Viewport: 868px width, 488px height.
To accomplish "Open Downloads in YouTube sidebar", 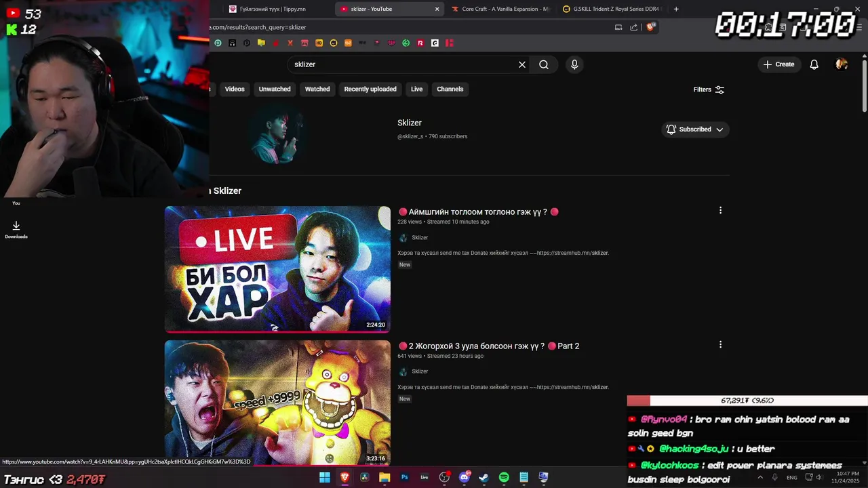I will (16, 230).
